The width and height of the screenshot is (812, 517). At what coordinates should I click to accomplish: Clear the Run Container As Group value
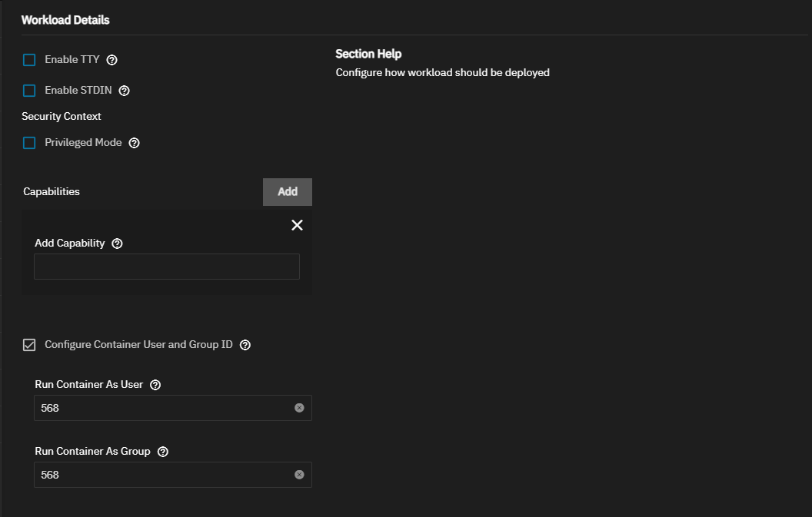[x=299, y=475]
